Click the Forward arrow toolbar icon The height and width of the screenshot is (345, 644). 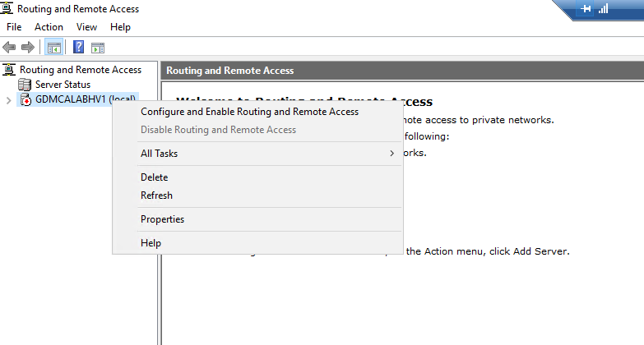click(x=27, y=48)
